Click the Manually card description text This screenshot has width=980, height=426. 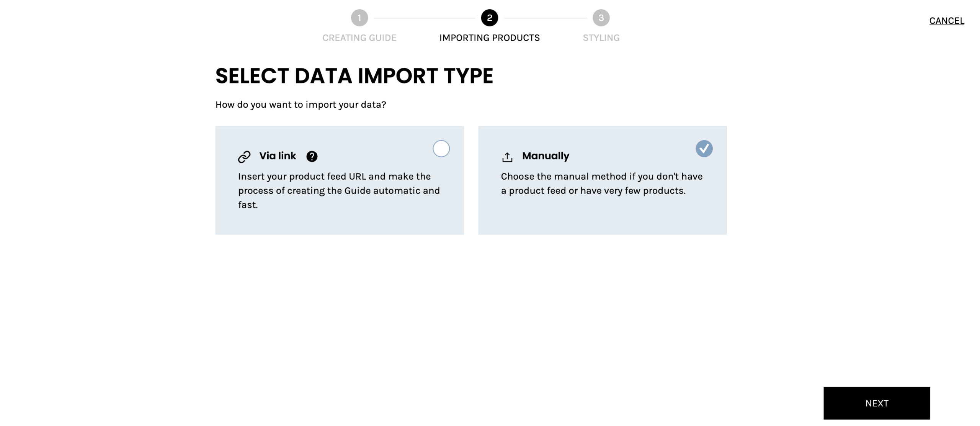[601, 183]
